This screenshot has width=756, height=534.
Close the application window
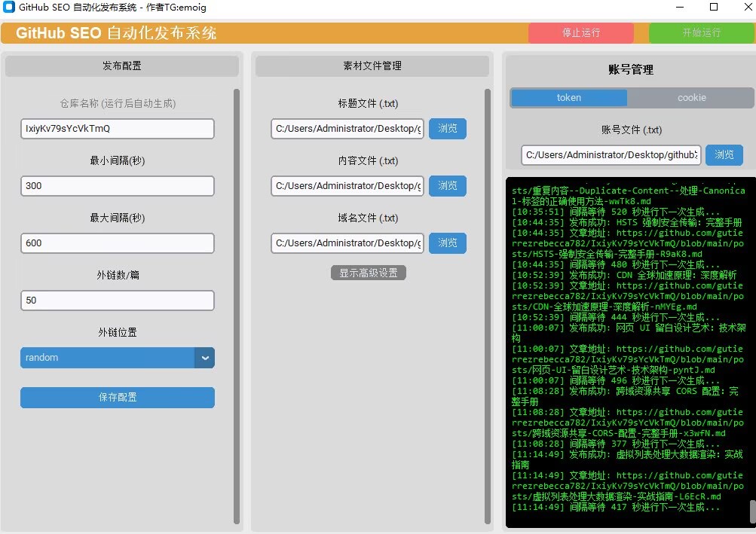click(x=748, y=8)
